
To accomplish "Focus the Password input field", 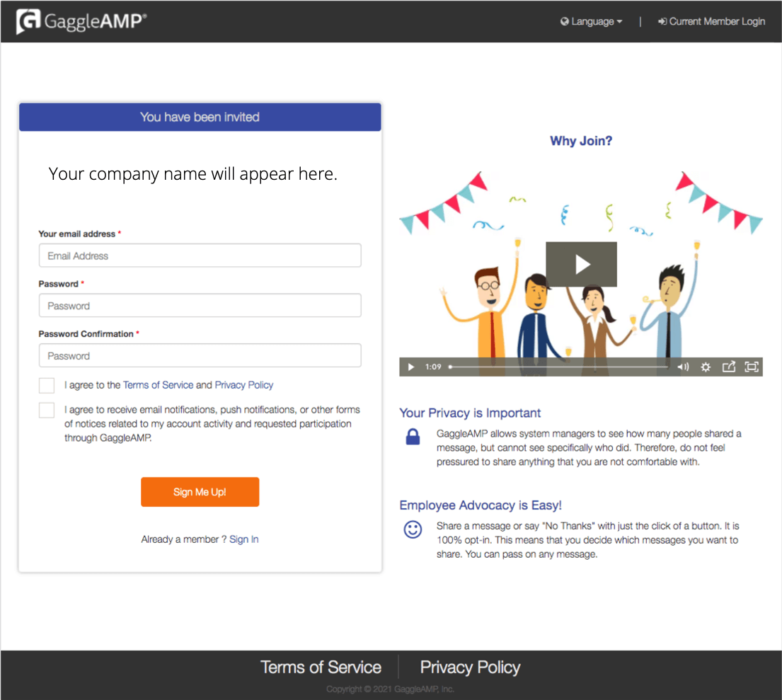I will [x=200, y=305].
